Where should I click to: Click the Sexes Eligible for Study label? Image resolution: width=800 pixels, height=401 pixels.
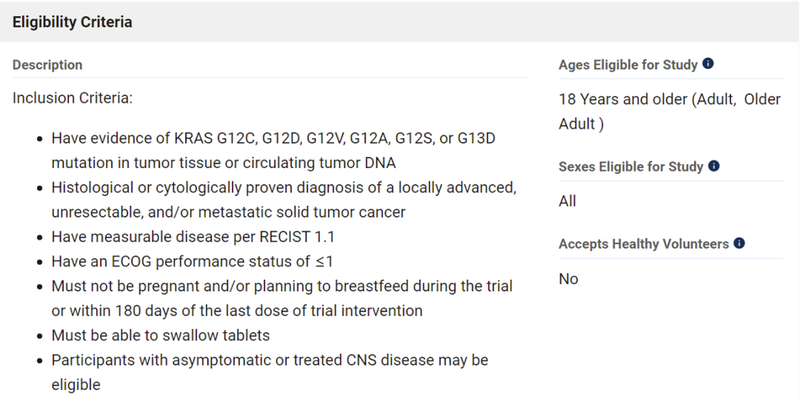tap(631, 167)
